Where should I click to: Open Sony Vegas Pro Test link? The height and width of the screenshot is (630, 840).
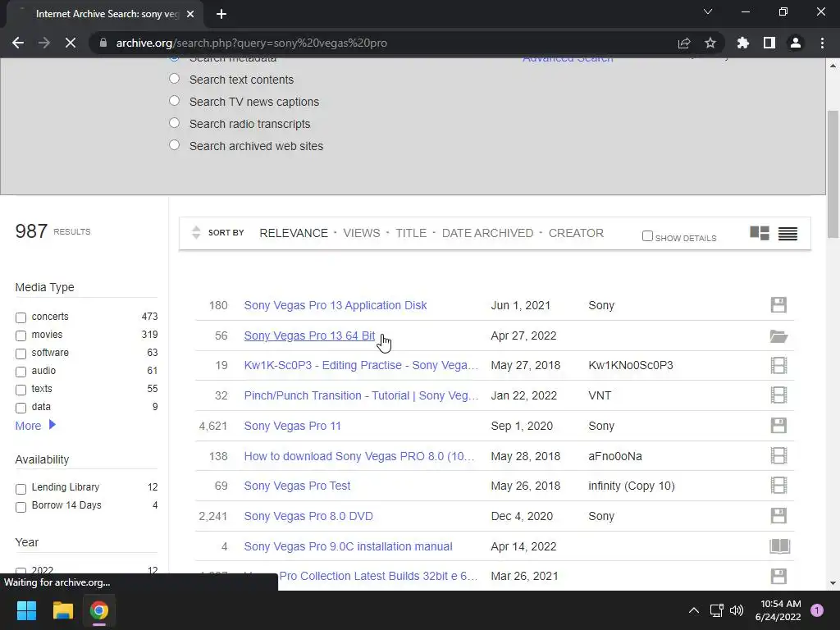[297, 486]
